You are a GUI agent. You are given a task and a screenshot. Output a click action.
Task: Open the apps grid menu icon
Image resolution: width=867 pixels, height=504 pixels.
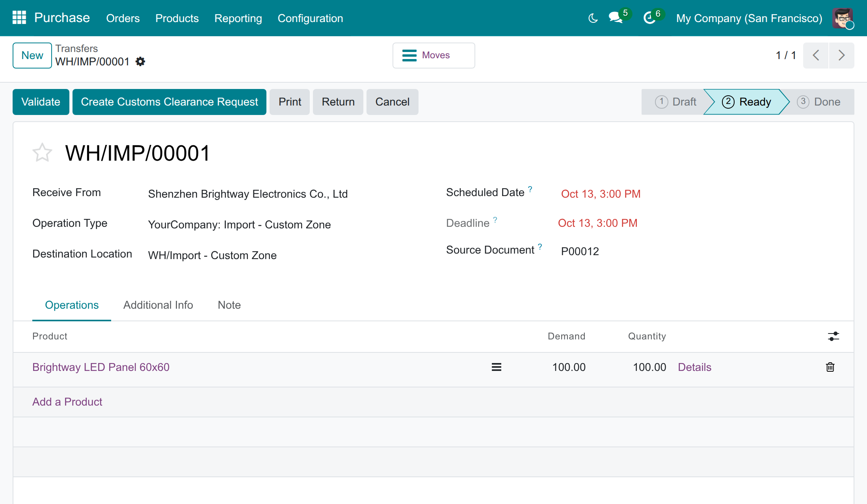pos(19,18)
